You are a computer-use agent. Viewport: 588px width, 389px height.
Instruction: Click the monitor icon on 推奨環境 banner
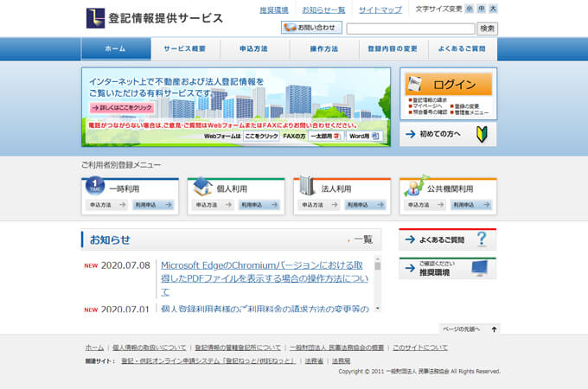click(x=480, y=268)
